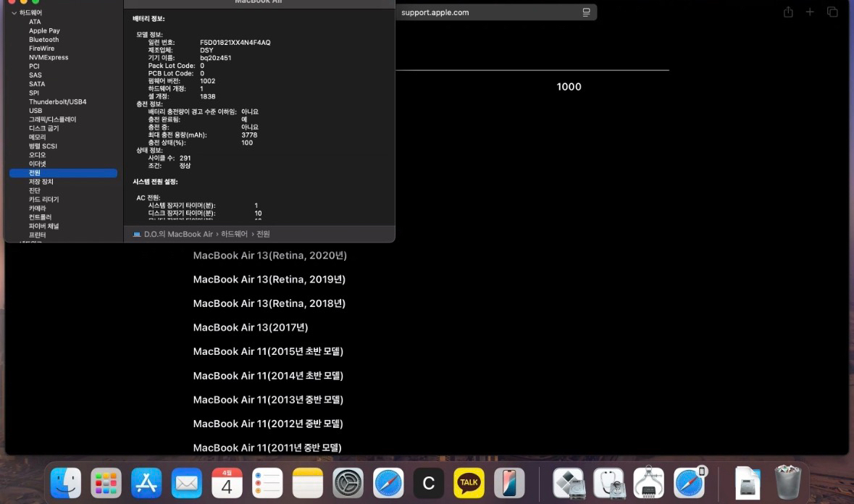Screen dimensions: 854x504
Task: Select Thunderbolt/USB4 in sidebar
Action: 57,102
